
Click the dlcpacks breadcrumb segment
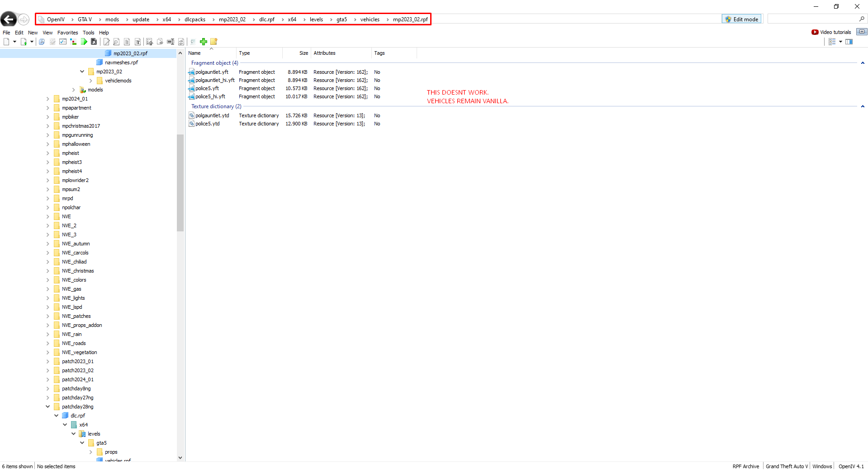point(194,19)
